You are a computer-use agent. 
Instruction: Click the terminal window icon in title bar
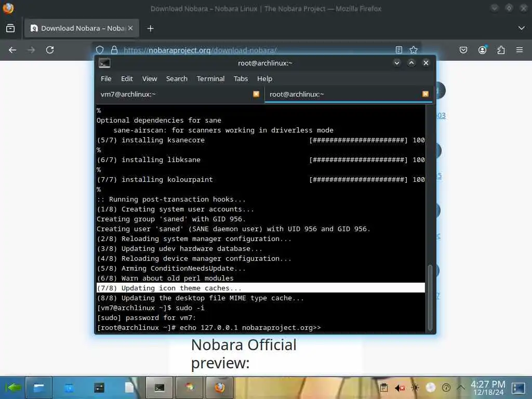tap(104, 63)
